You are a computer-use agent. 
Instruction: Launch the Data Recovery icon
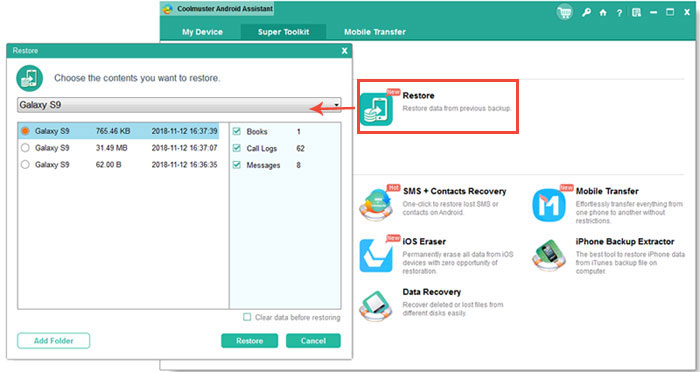pyautogui.click(x=376, y=306)
